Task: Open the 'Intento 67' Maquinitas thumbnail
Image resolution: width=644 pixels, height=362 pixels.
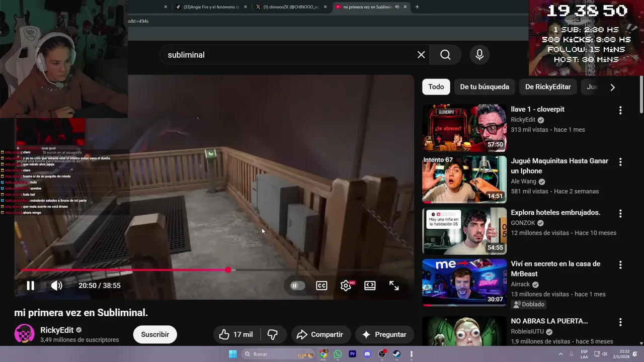Action: tap(464, 179)
